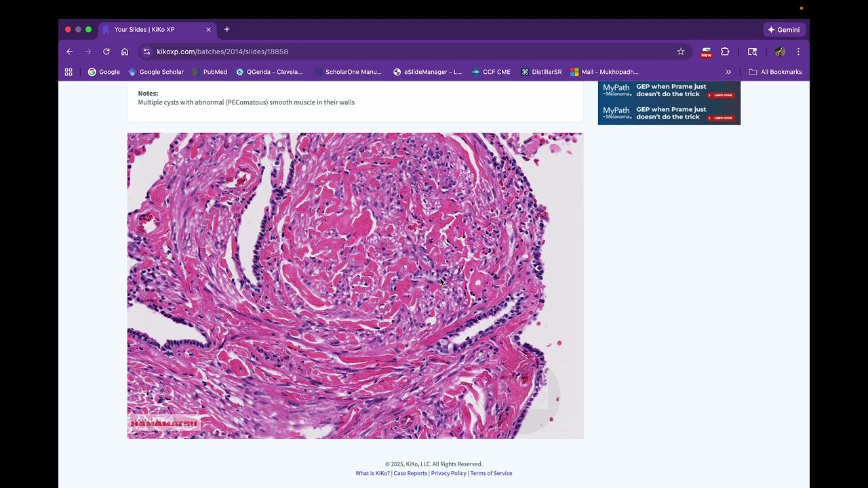Close the Your Slides KiKo XP tab
Viewport: 868px width, 488px height.
tap(208, 30)
